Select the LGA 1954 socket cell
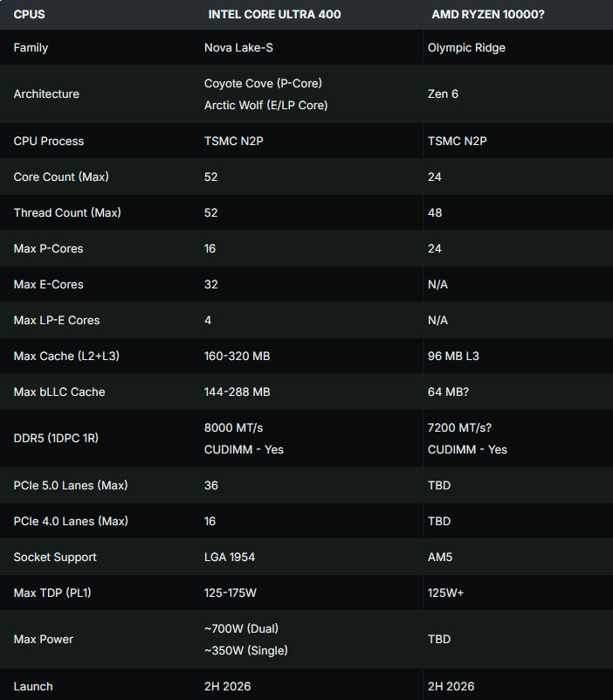 (x=229, y=558)
